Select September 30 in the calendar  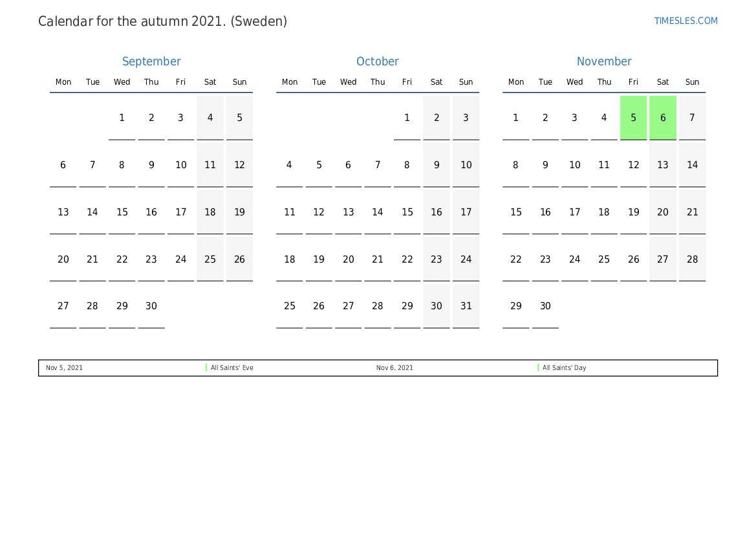click(151, 306)
